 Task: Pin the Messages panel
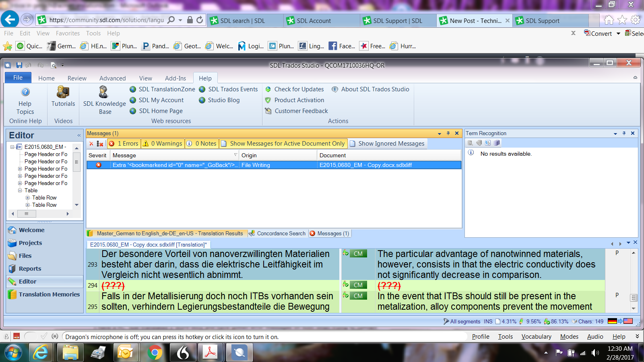[x=448, y=133]
